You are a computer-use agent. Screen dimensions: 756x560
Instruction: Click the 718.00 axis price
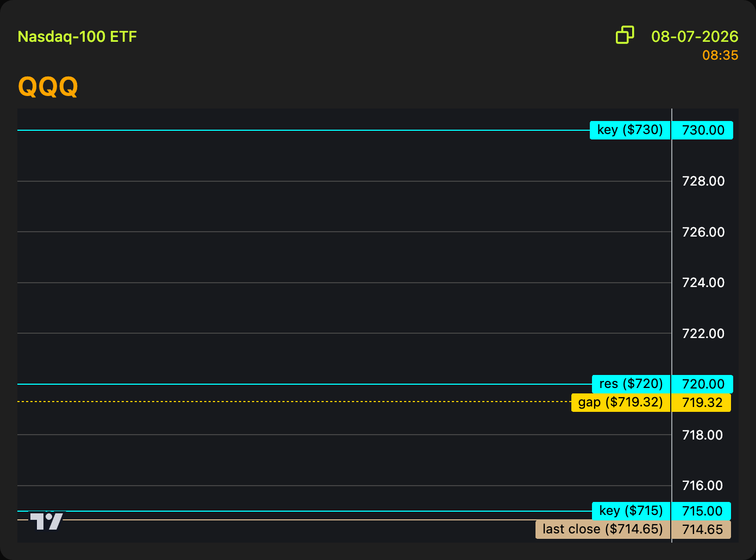tap(702, 435)
